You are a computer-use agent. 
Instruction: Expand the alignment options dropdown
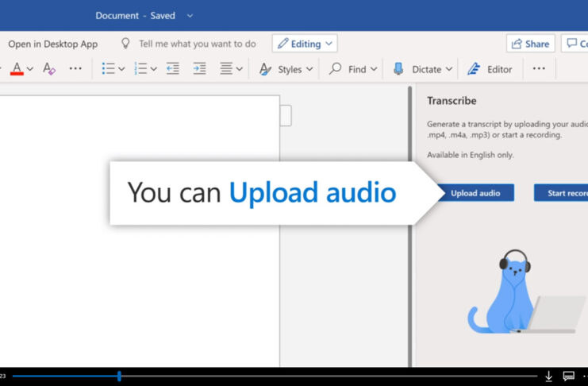click(x=240, y=69)
